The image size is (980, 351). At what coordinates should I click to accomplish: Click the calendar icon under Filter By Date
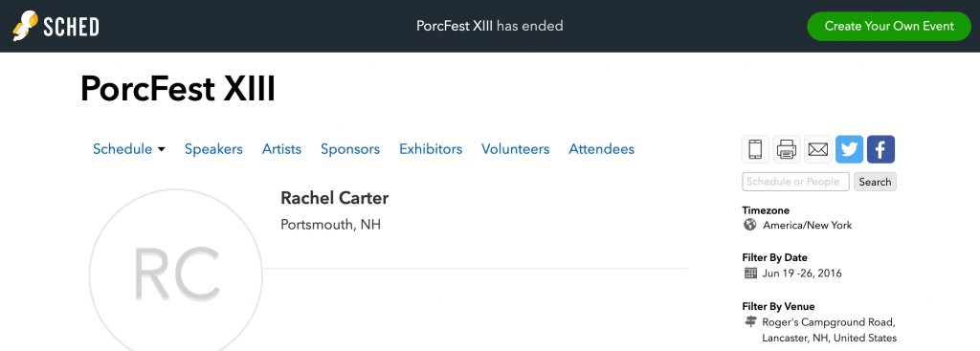(x=750, y=273)
